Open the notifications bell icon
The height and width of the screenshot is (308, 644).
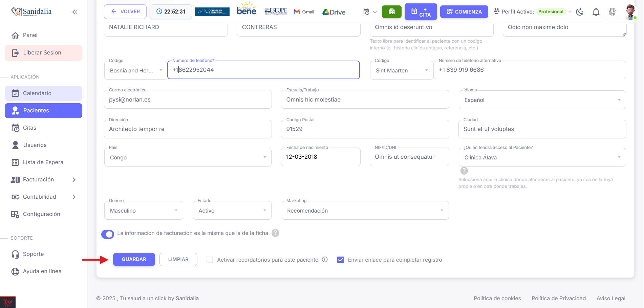(596, 12)
